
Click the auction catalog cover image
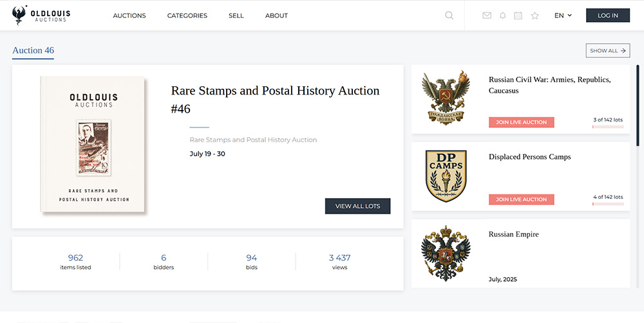click(93, 145)
